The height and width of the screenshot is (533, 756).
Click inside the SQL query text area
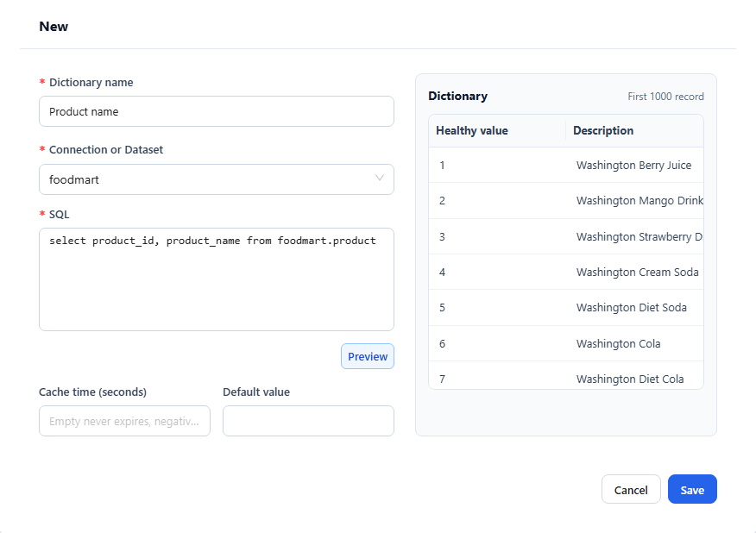[x=217, y=279]
